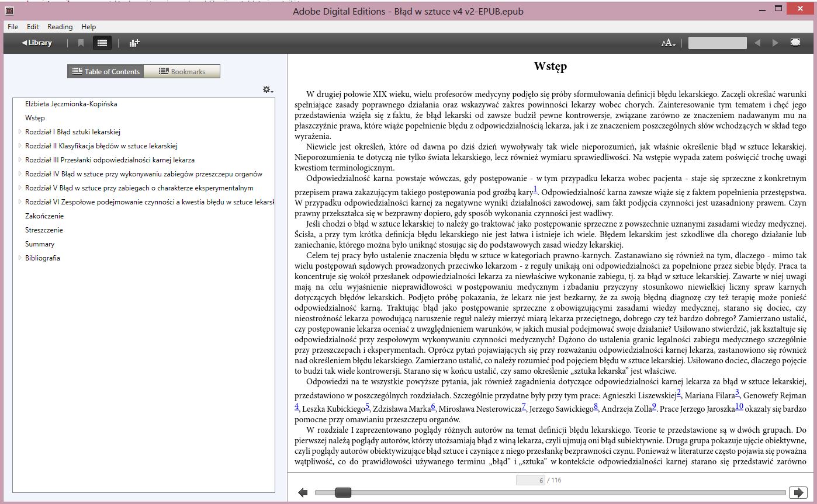Screen dimensions: 817x504
Task: Open the Help menu
Action: click(89, 27)
